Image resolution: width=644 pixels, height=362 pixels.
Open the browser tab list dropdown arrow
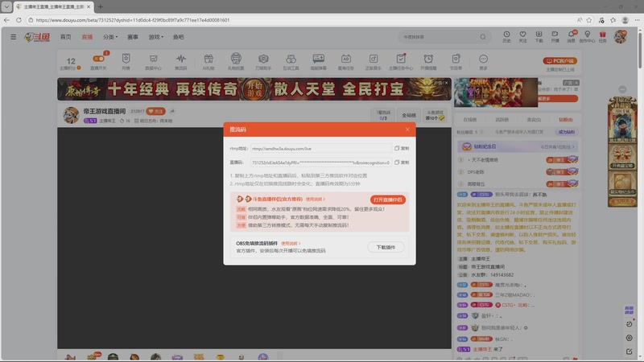(x=6, y=6)
